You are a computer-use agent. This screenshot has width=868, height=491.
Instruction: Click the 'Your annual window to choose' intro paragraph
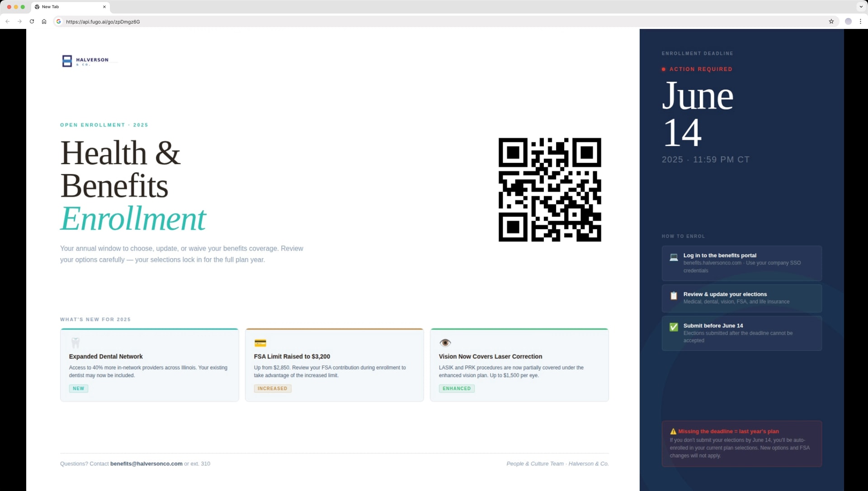182,254
